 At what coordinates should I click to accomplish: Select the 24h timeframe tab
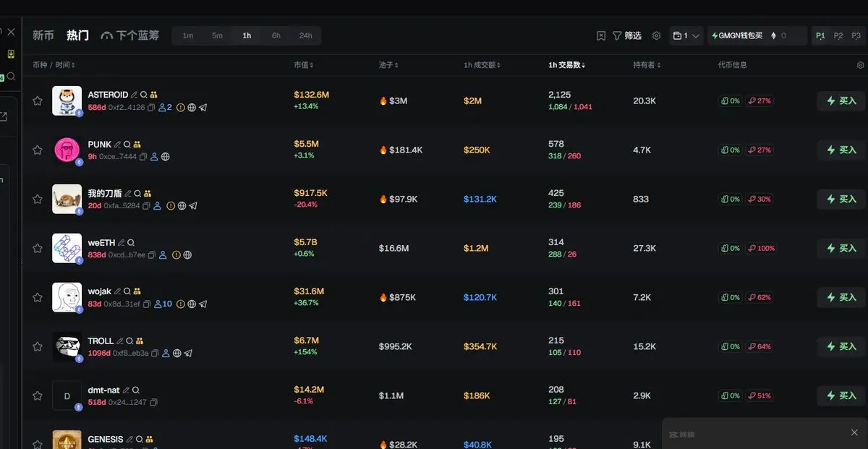(x=306, y=35)
